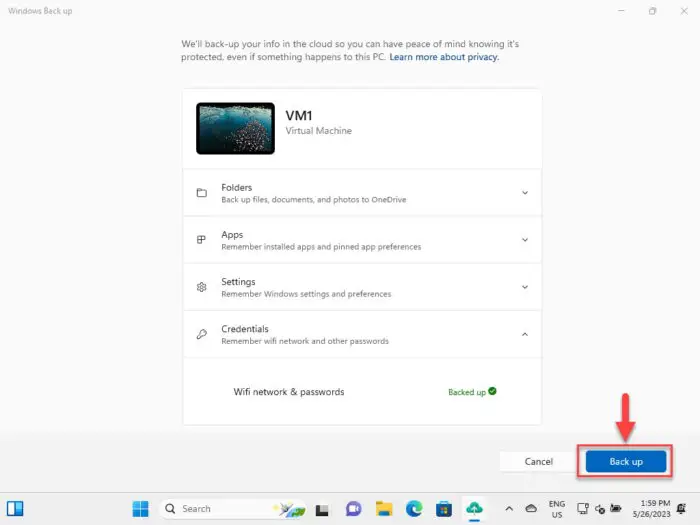Click the Backed up status text
700x525 pixels.
click(x=467, y=392)
